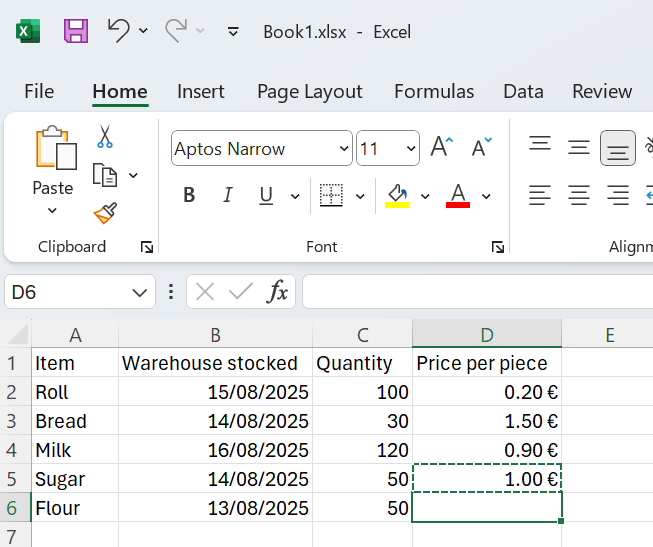
Task: Open the Borders options dropdown arrow
Action: pos(360,196)
